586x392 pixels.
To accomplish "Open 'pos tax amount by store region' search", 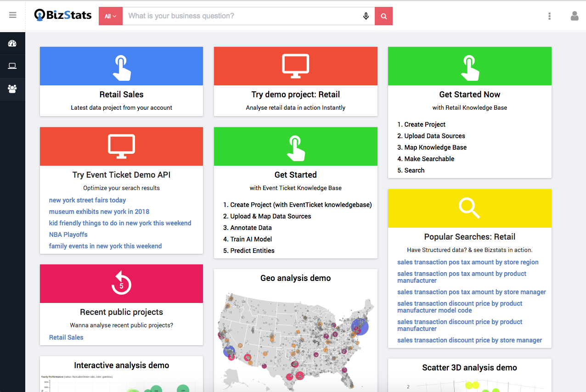I will (468, 262).
